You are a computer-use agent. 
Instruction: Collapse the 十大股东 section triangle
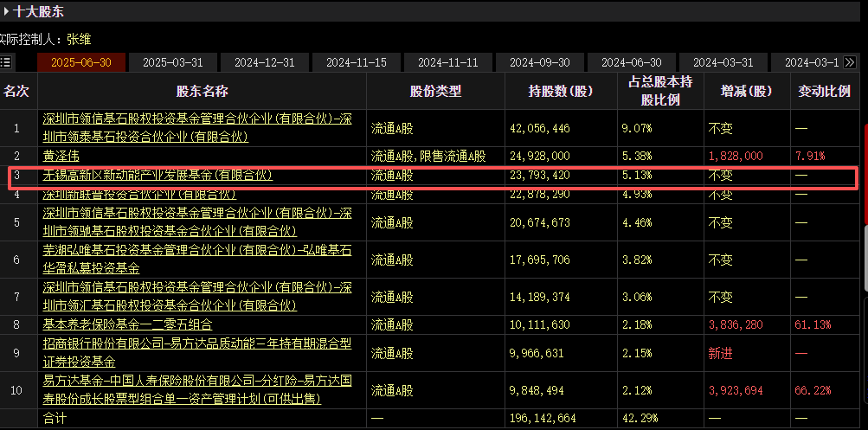pos(6,10)
